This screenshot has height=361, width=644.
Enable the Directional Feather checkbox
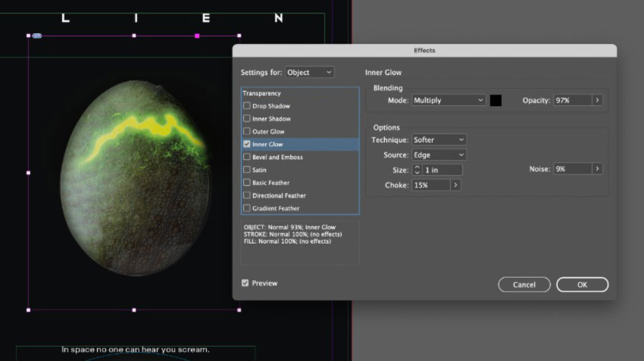247,195
